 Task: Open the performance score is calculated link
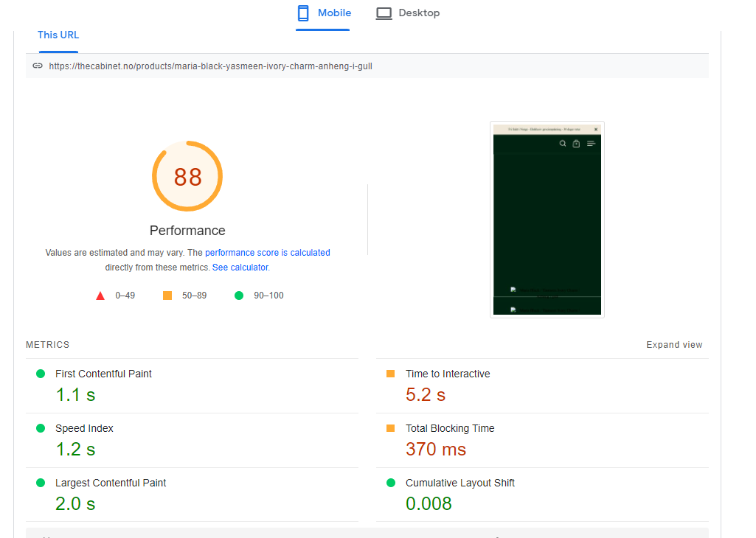point(267,252)
